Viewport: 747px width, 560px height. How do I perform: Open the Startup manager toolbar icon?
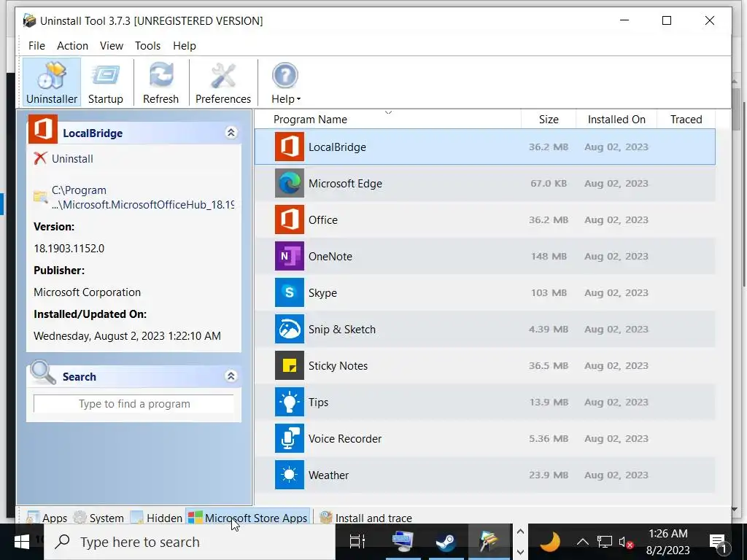[105, 82]
